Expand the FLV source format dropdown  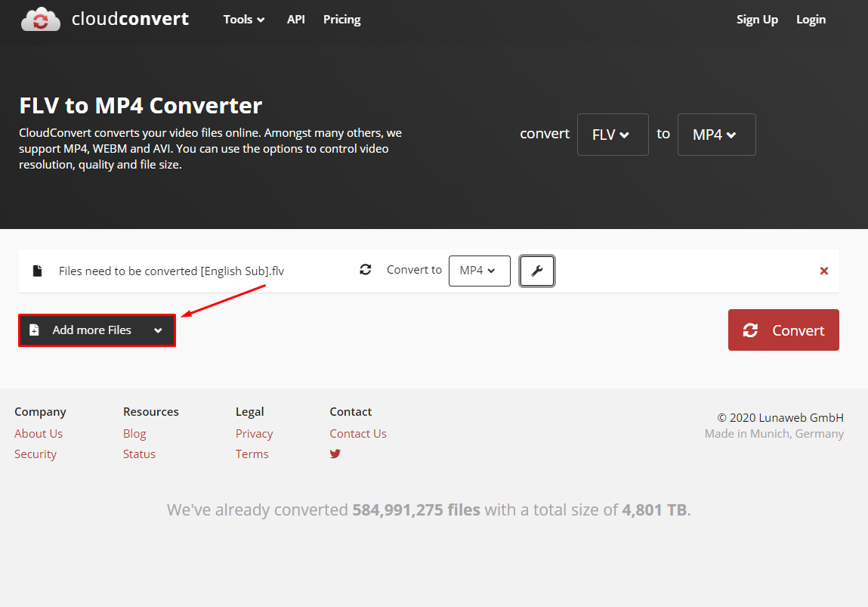612,135
